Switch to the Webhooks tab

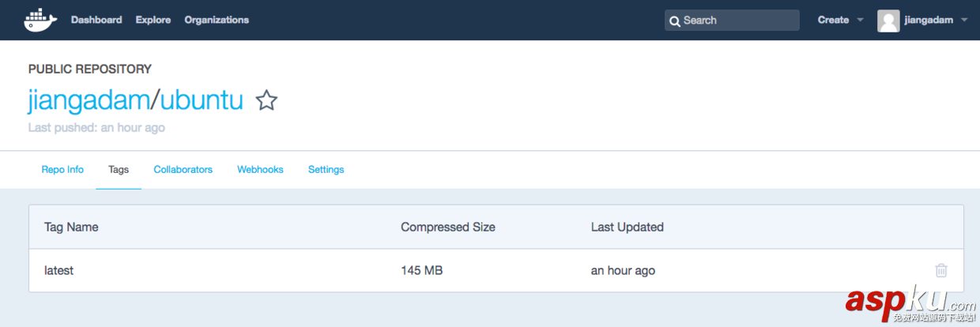[x=260, y=170]
